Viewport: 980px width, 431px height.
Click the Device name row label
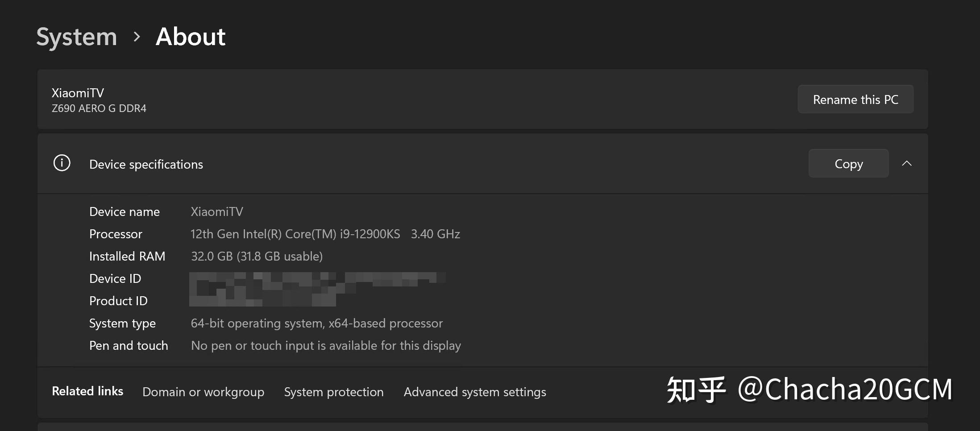pos(125,211)
